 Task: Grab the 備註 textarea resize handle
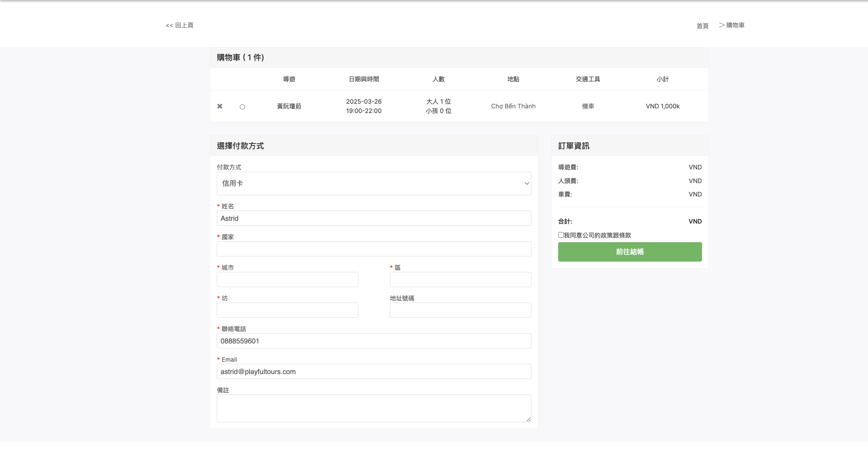pyautogui.click(x=528, y=419)
